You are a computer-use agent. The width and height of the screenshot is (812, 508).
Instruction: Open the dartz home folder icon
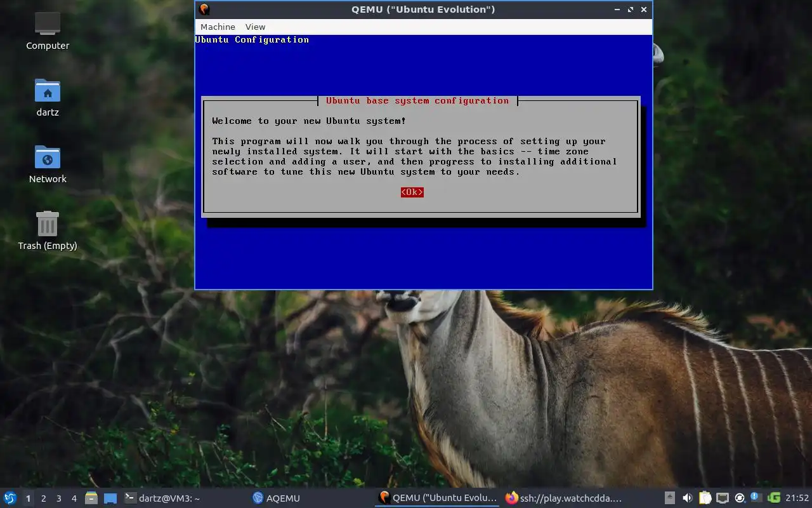pos(48,97)
